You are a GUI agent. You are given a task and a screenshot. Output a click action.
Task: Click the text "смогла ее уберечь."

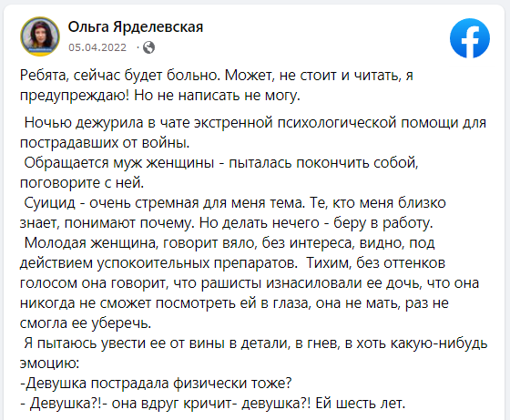(86, 323)
